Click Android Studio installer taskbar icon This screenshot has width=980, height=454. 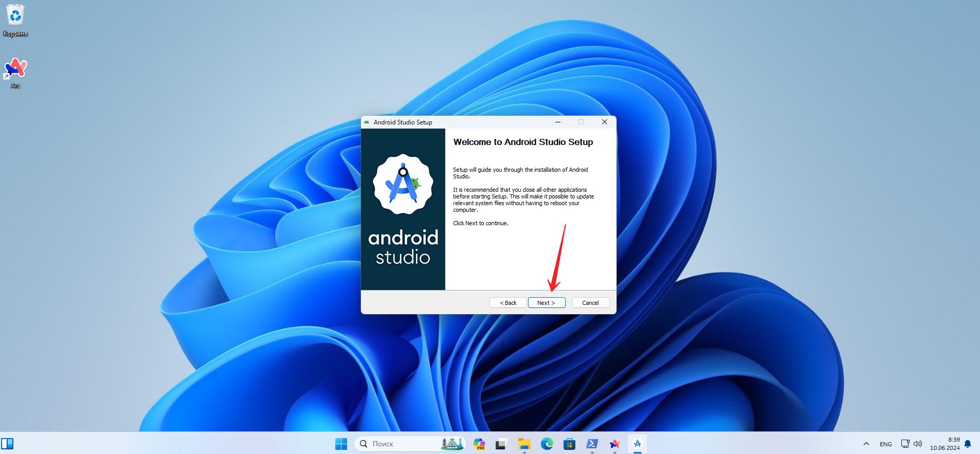637,444
